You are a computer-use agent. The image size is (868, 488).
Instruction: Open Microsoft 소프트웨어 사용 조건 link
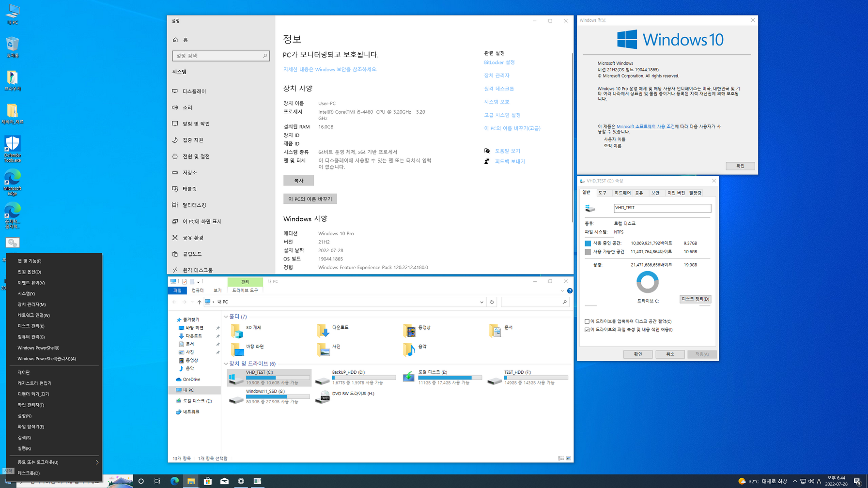coord(645,126)
